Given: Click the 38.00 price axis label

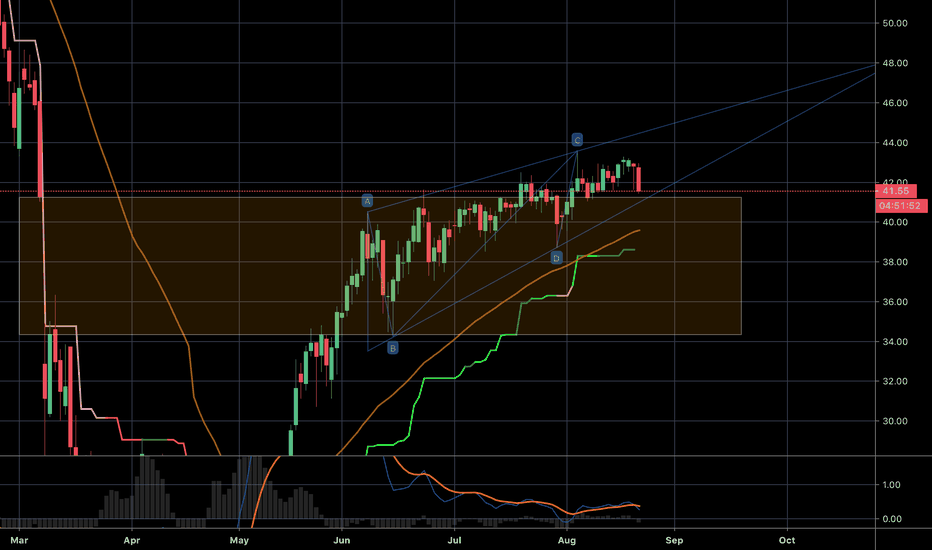Looking at the screenshot, I should pyautogui.click(x=895, y=262).
